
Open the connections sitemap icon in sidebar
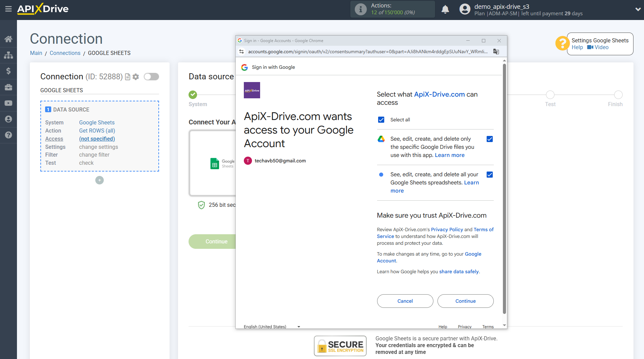(x=8, y=55)
